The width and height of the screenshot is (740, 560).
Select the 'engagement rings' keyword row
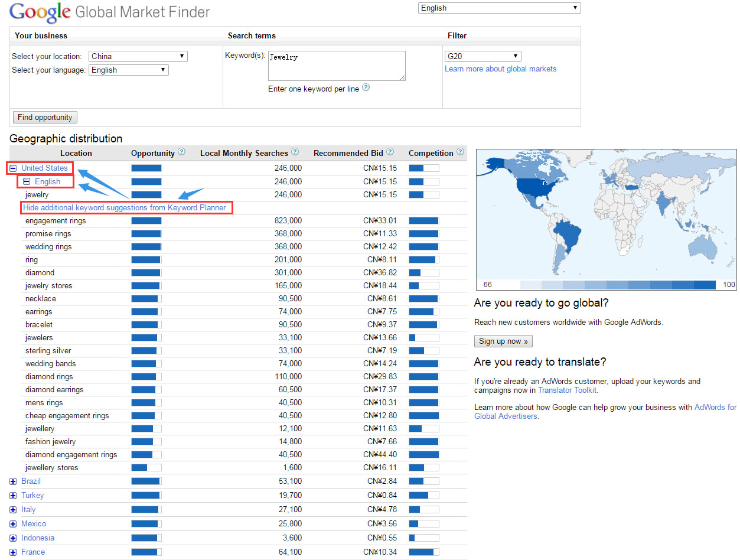click(56, 220)
